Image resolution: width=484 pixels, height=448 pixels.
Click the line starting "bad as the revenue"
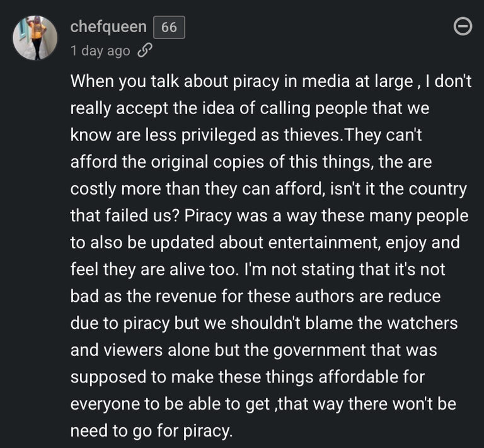pyautogui.click(x=255, y=296)
